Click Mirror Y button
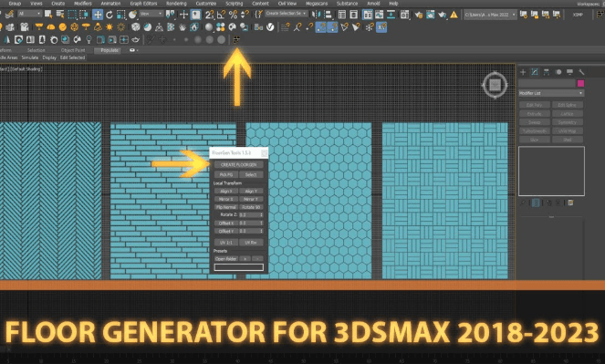This screenshot has height=364, width=605. tap(251, 199)
